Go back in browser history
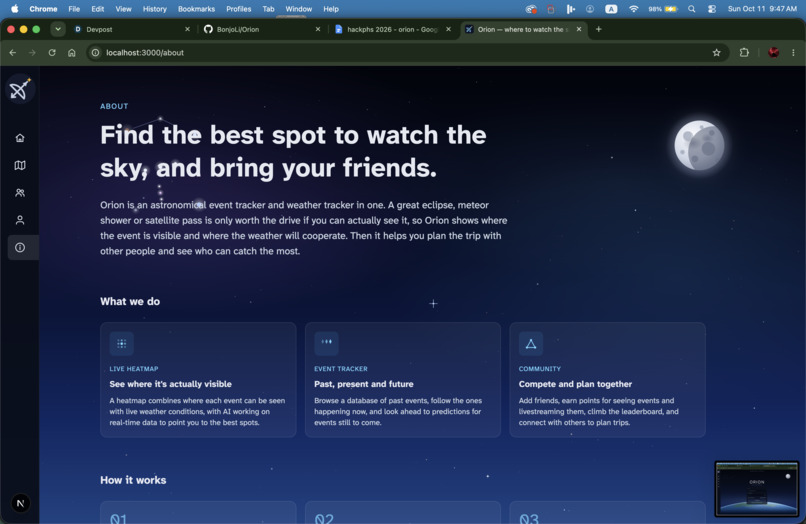Screen dimensions: 806x524 point(13,52)
